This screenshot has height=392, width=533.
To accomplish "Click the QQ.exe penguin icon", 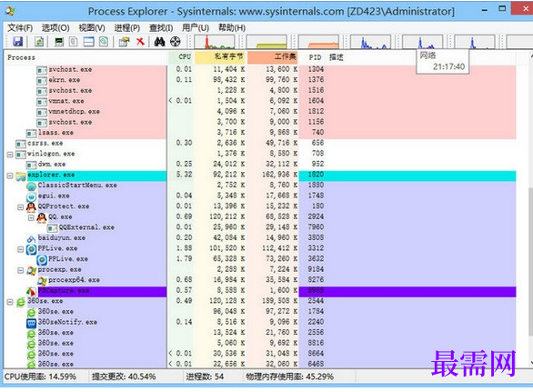I will pyautogui.click(x=42, y=217).
